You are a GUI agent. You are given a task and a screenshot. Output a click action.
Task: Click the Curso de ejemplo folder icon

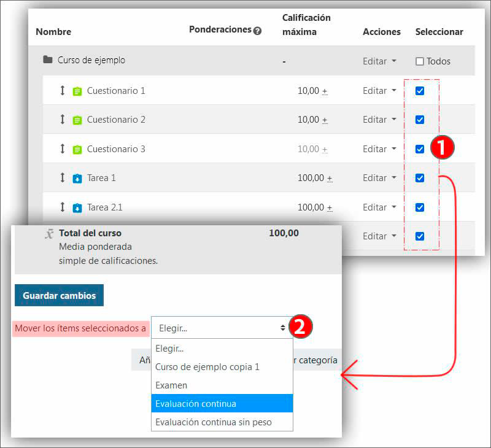pyautogui.click(x=47, y=60)
